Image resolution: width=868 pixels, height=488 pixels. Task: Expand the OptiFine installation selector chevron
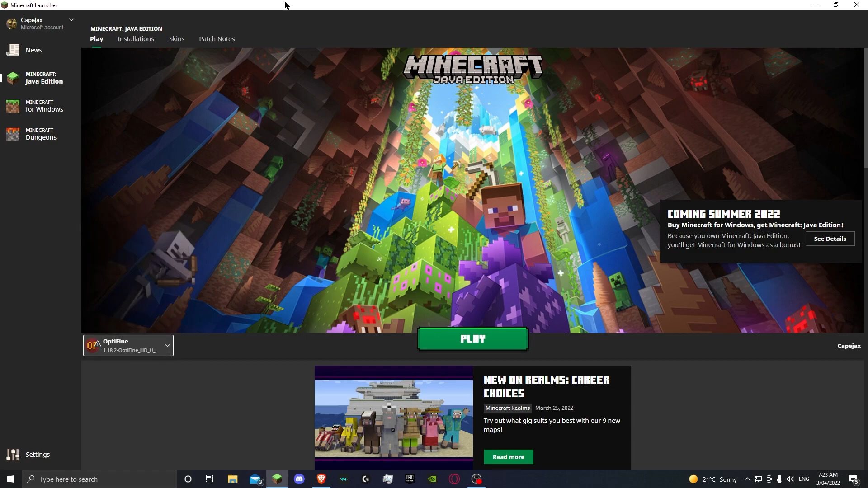tap(167, 346)
